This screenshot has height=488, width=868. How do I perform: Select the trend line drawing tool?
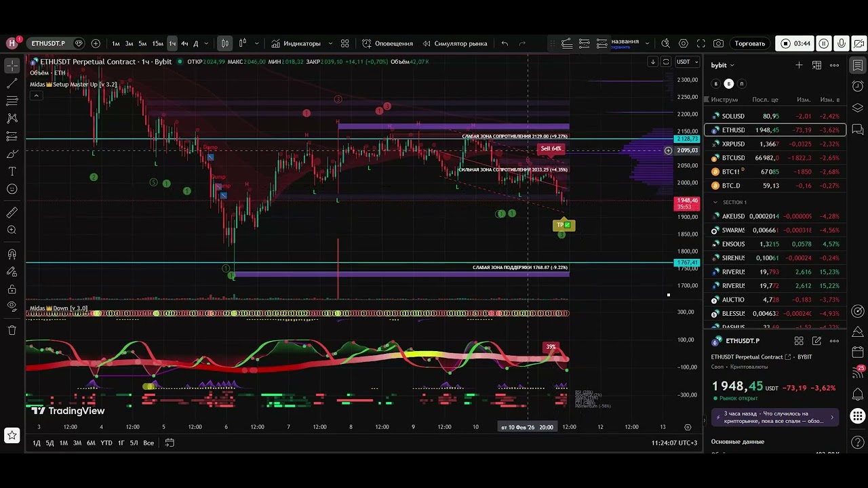point(12,83)
